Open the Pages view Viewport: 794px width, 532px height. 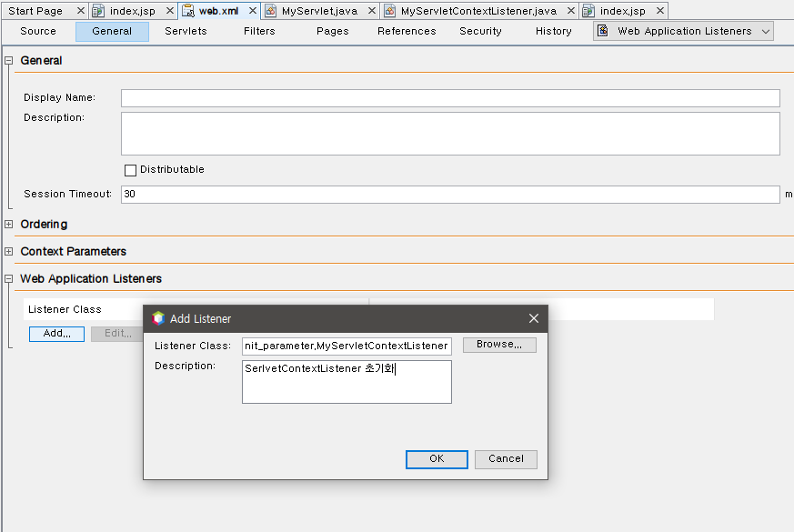tap(333, 32)
